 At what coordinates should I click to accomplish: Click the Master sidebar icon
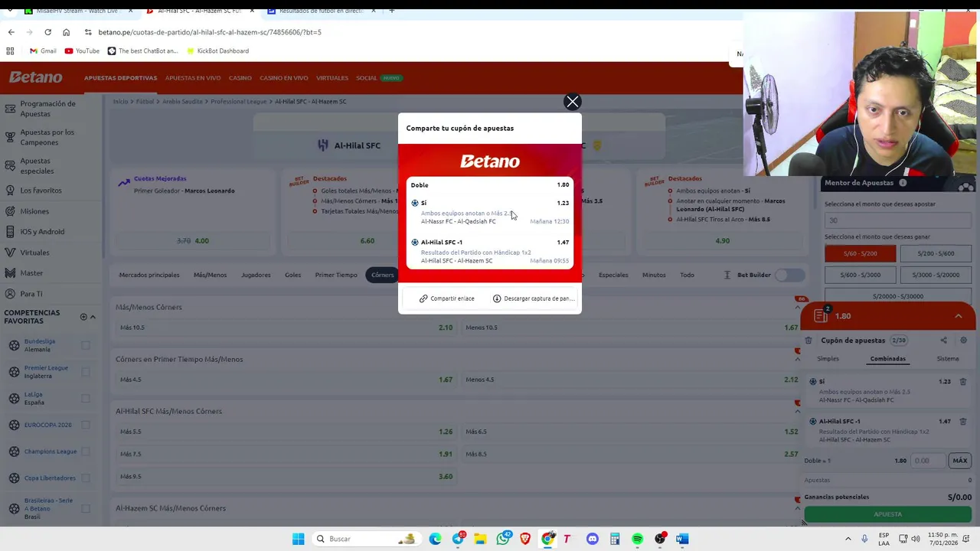10,273
